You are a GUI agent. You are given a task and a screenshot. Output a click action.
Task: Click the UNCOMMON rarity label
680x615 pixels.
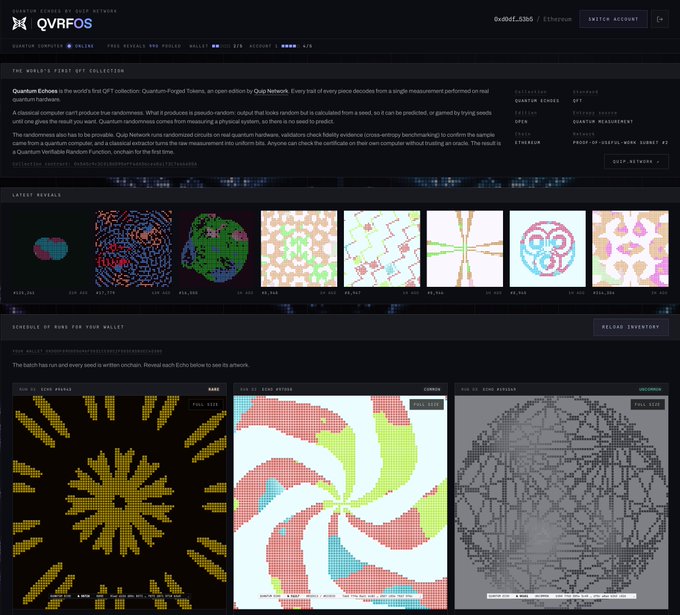[650, 389]
